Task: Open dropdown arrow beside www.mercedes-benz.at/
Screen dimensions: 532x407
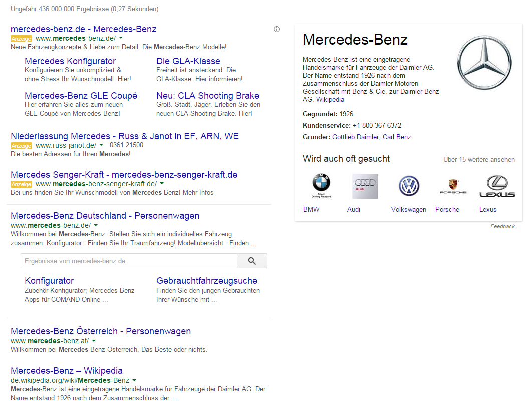Action: click(x=94, y=341)
